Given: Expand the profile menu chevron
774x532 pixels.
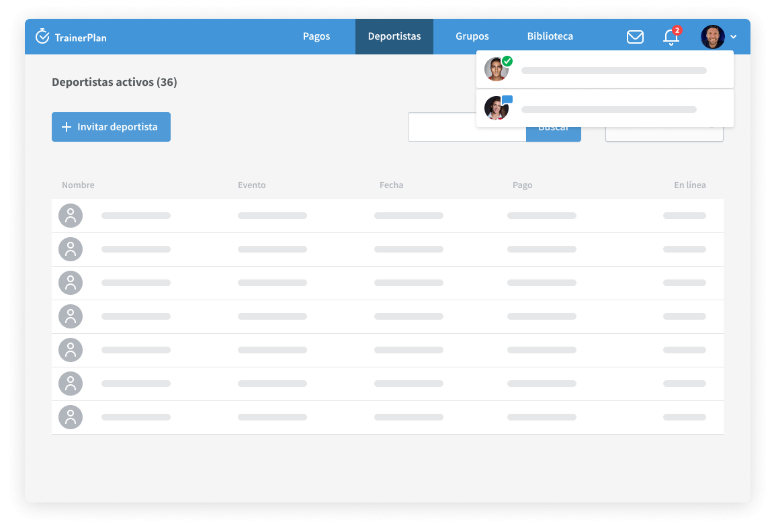Looking at the screenshot, I should coord(734,37).
